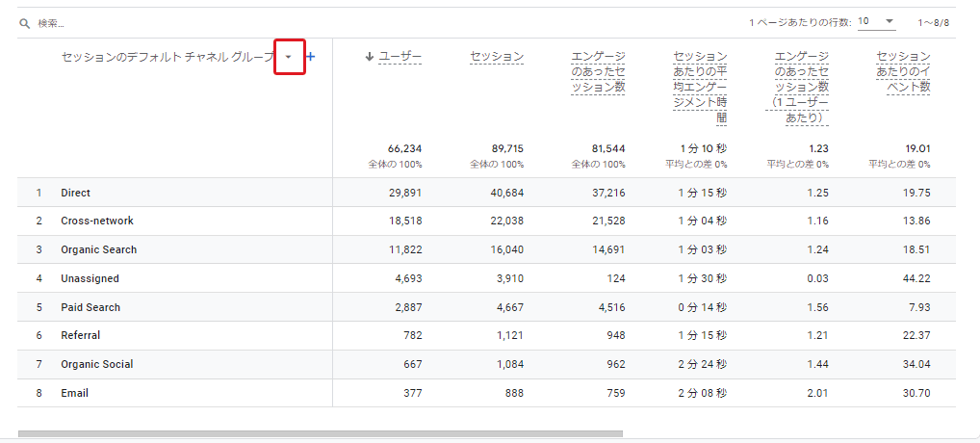Click the セッションのデフォルト チャネル グループ dimension label

[168, 57]
